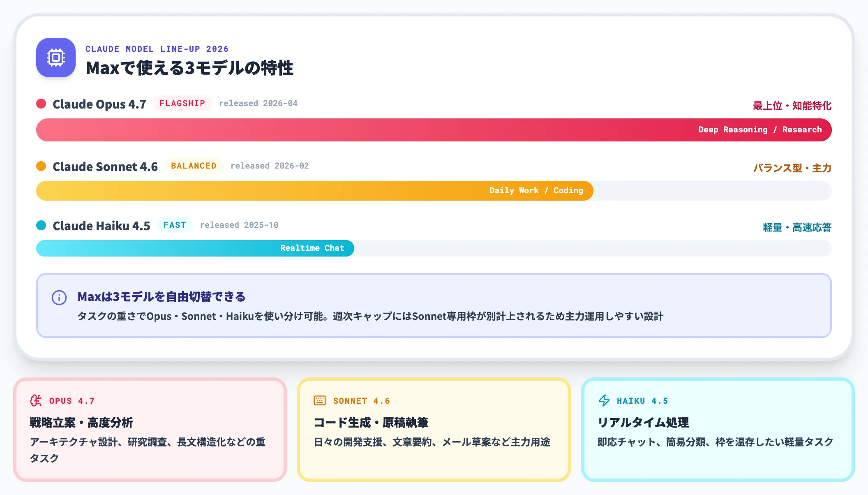Click the Haiku card description '即応チャット、簡易分類…'

[x=716, y=442]
